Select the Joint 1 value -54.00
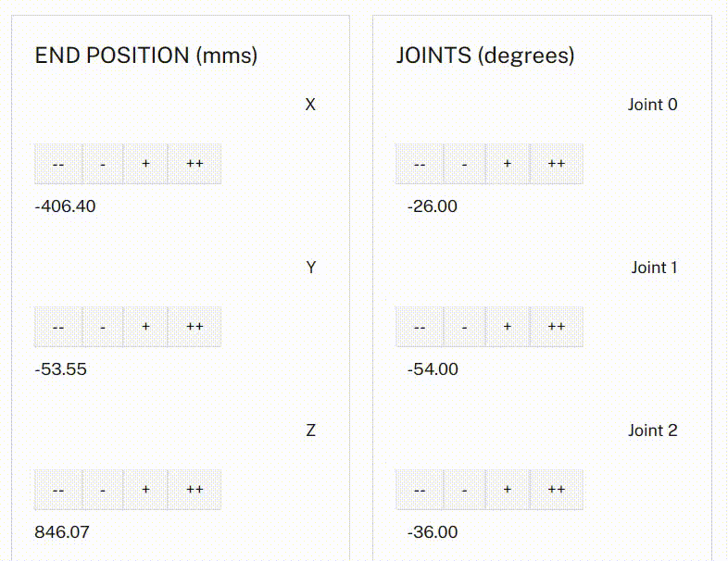This screenshot has height=561, width=728. (433, 368)
